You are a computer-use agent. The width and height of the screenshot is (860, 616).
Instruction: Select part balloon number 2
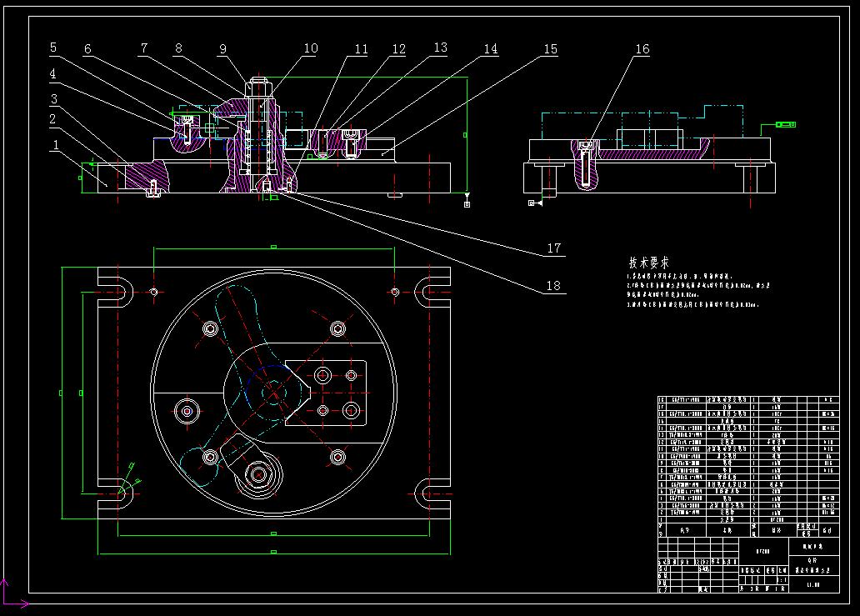[52, 119]
